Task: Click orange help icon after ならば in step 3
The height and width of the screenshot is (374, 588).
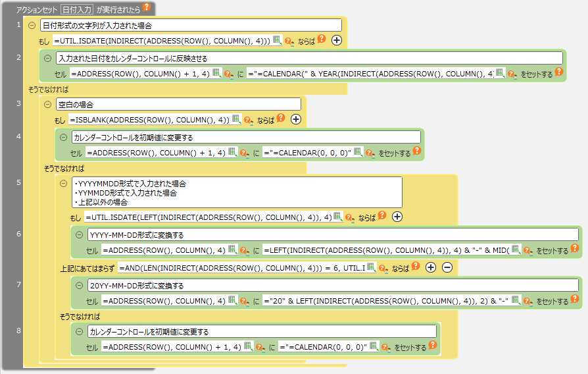Action: click(x=281, y=119)
